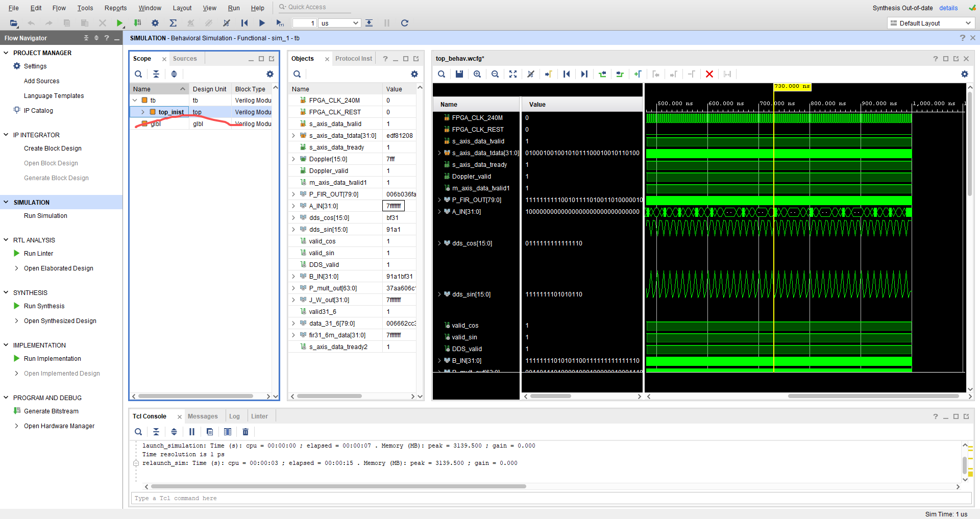Image resolution: width=980 pixels, height=519 pixels.
Task: Open the Default Layout dropdown
Action: (930, 23)
